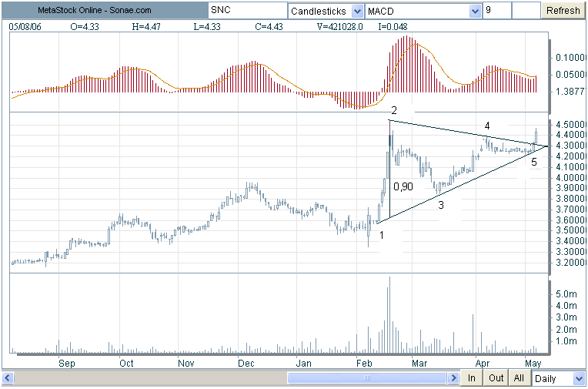Click the 0,90 measurement label on chart
This screenshot has height=389, width=588.
(x=403, y=186)
